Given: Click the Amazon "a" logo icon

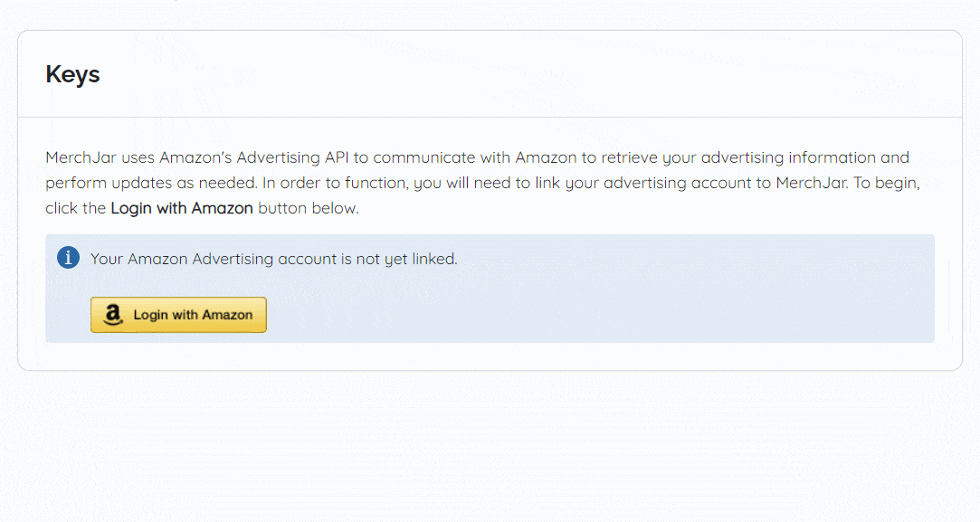Looking at the screenshot, I should pos(113,315).
